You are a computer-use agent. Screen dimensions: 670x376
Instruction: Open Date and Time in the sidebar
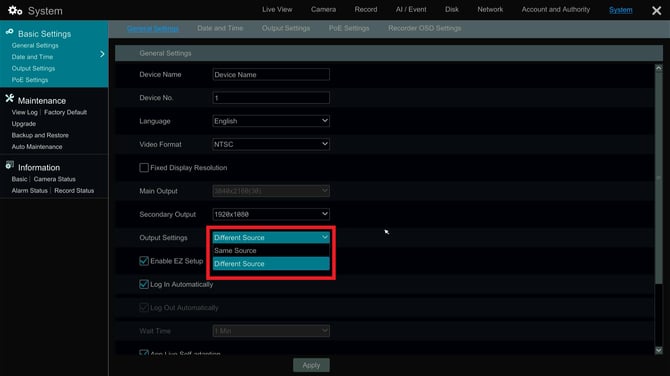pos(32,57)
